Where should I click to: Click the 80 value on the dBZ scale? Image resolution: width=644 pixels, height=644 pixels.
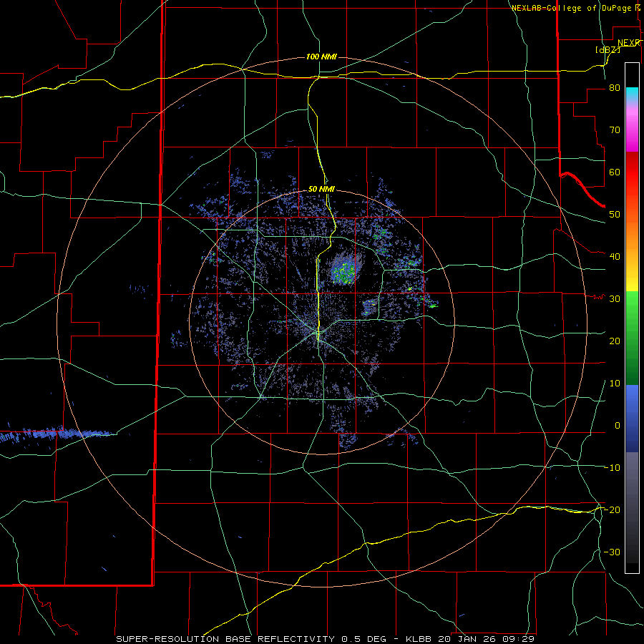pos(615,88)
